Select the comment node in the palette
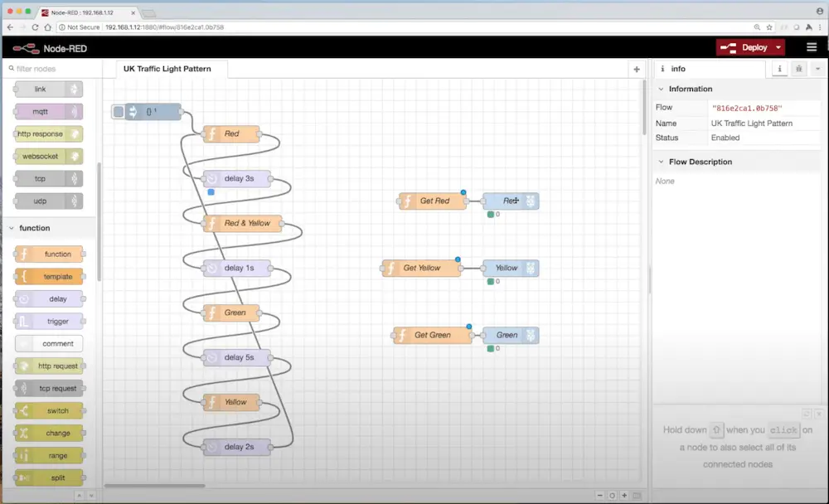The height and width of the screenshot is (504, 829). pos(48,343)
